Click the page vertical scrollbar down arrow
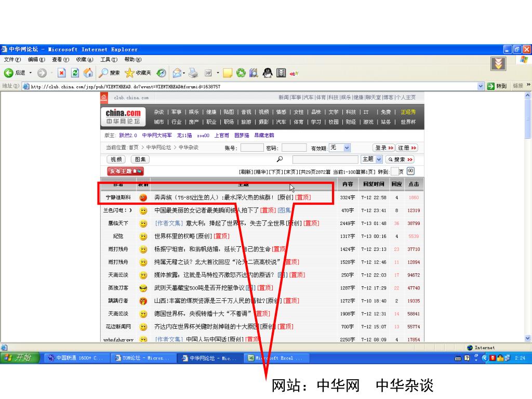Image resolution: width=532 pixels, height=399 pixels. pos(528,338)
